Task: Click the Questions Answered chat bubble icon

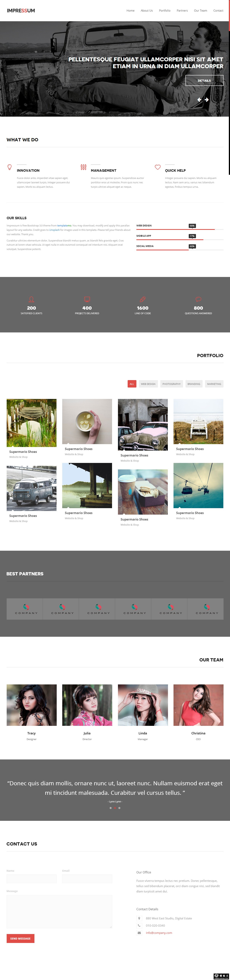Action: tap(198, 299)
